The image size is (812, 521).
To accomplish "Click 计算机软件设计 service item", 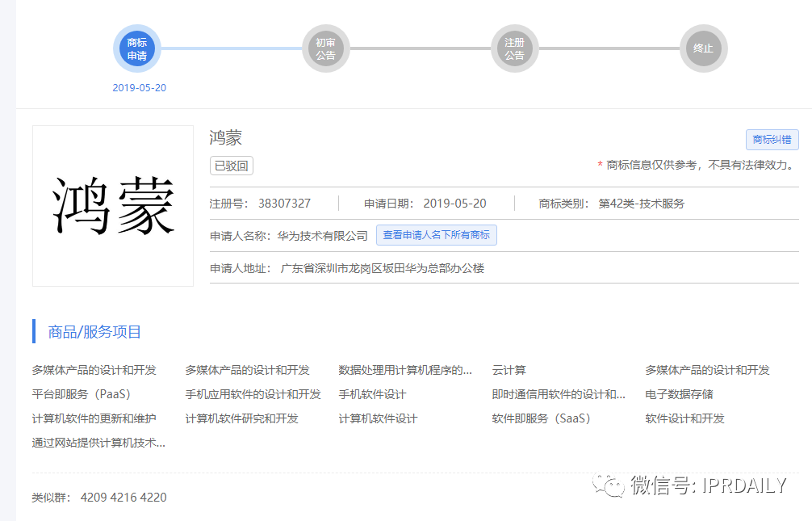I will (x=378, y=418).
